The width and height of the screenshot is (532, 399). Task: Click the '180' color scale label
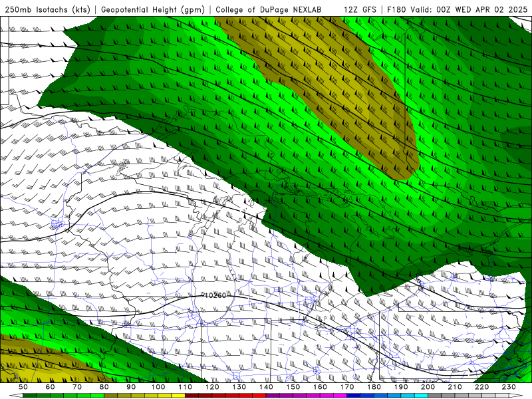[374, 387]
